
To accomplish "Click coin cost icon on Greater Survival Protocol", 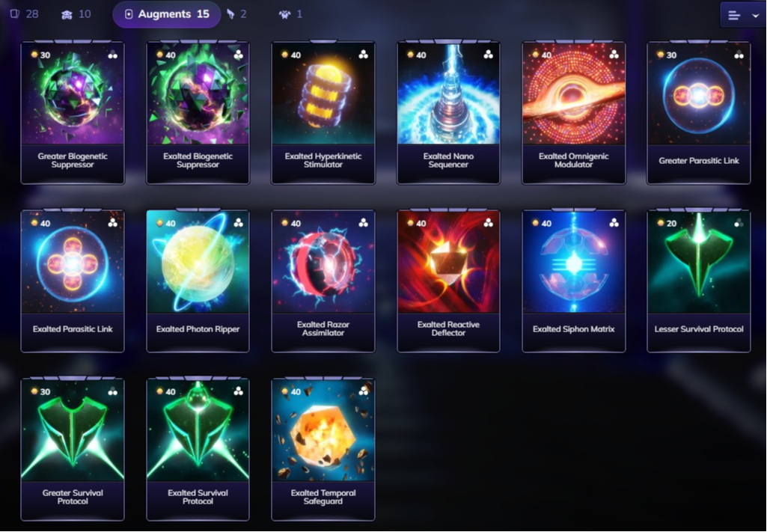I will [34, 391].
